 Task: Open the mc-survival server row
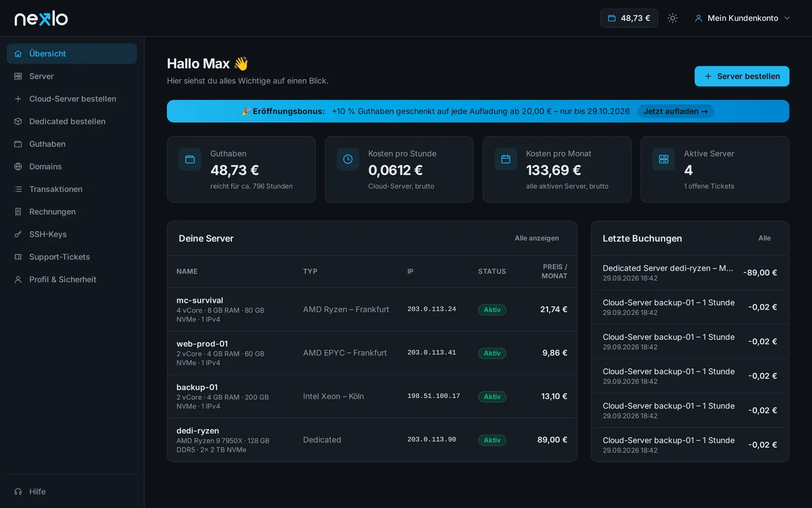click(x=372, y=309)
